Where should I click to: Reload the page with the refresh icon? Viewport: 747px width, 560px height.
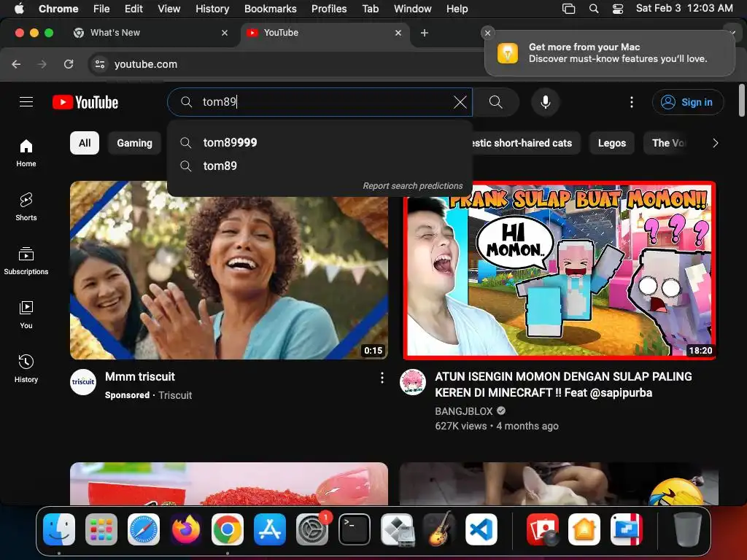coord(69,64)
